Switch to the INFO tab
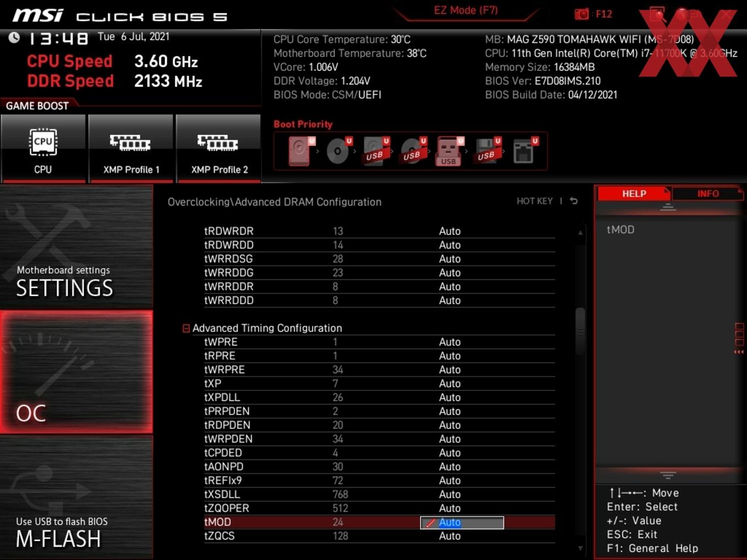This screenshot has height=560, width=747. (707, 194)
